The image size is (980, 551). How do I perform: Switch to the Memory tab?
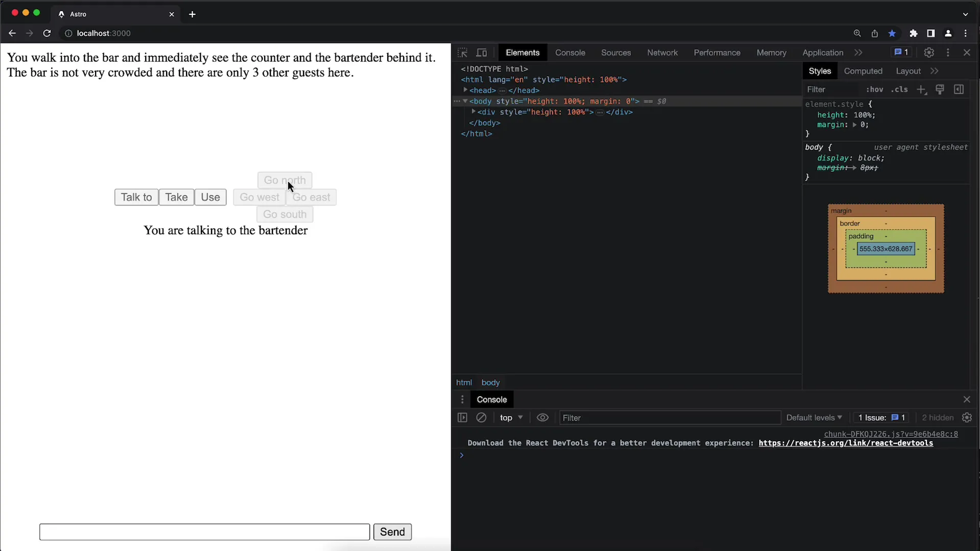(772, 53)
